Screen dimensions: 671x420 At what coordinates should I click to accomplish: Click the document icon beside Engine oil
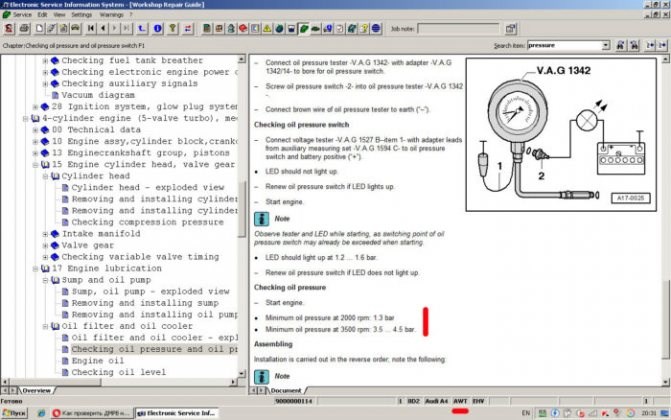(x=65, y=361)
